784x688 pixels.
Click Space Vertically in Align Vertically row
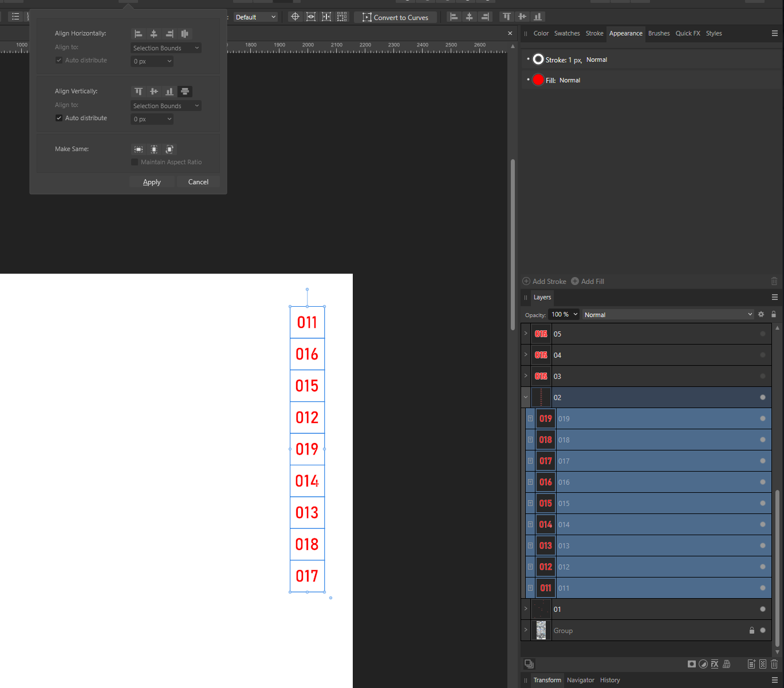185,92
